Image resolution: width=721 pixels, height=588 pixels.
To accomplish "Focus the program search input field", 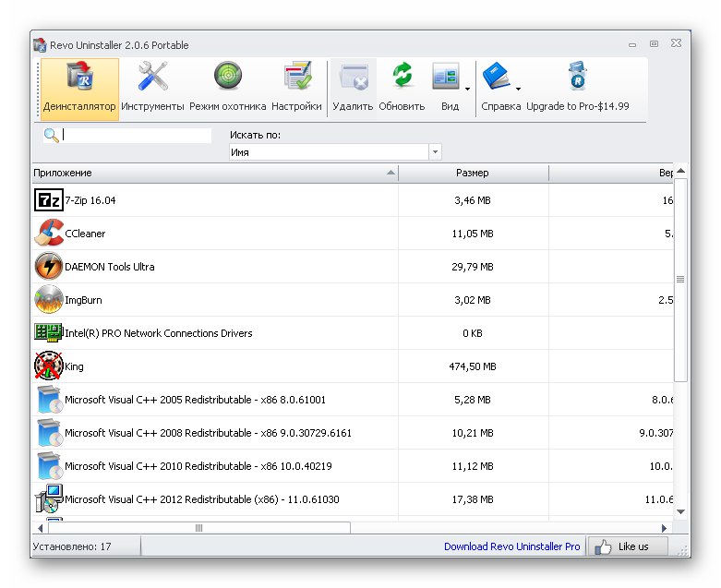I will (137, 135).
